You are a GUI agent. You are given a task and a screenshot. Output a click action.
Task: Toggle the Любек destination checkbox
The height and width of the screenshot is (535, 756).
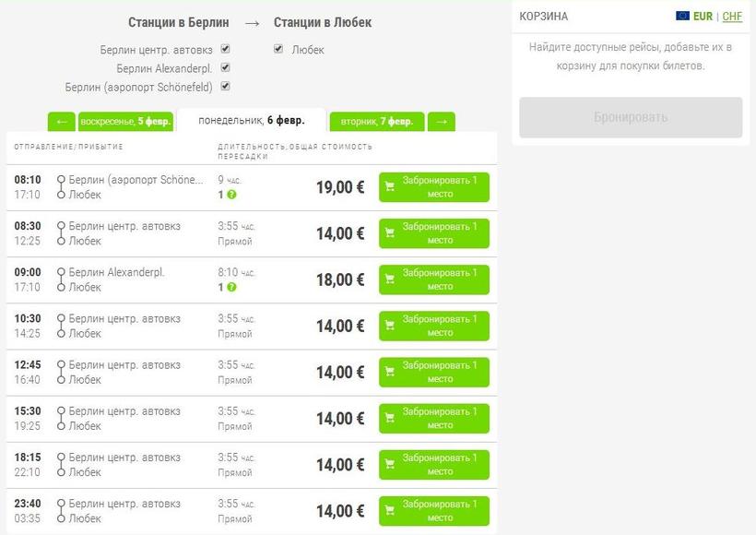(x=278, y=49)
